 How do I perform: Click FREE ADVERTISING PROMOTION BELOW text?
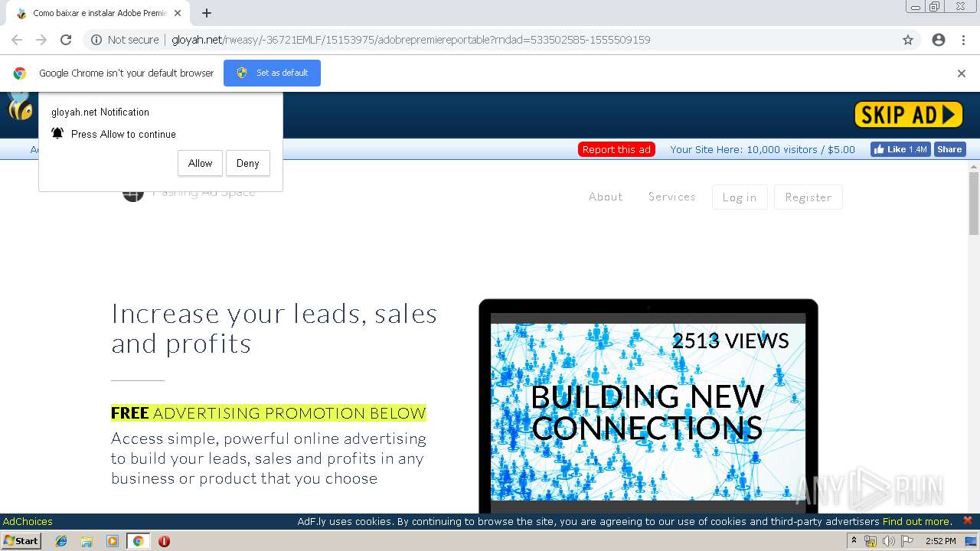(268, 413)
